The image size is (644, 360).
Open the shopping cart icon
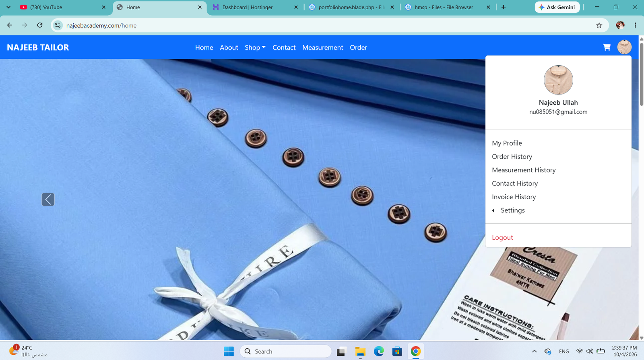coord(607,47)
